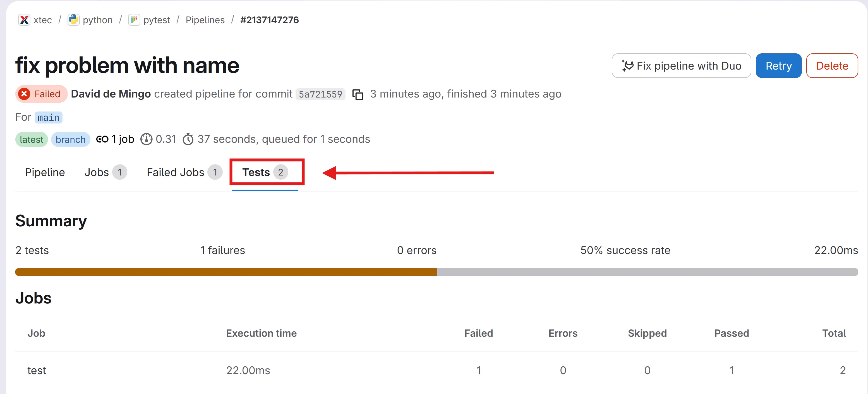868x394 pixels.
Task: Click the pytest project avatar icon
Action: pyautogui.click(x=134, y=20)
